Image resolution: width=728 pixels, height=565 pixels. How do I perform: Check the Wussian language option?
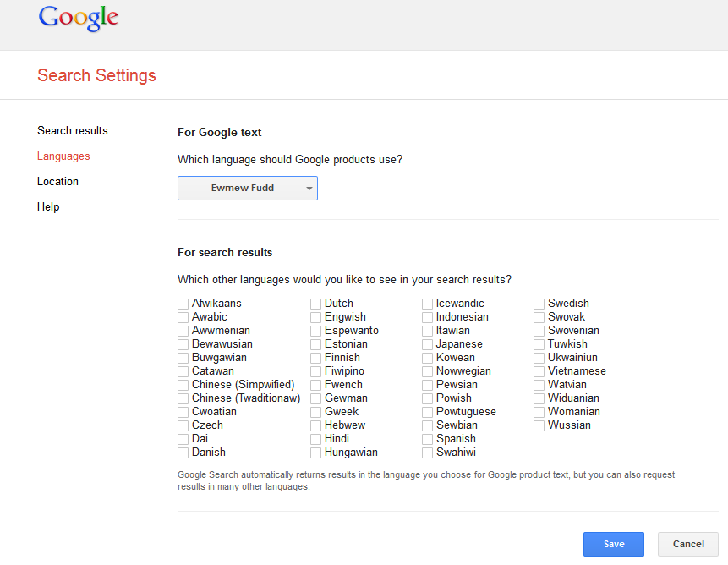click(x=539, y=425)
